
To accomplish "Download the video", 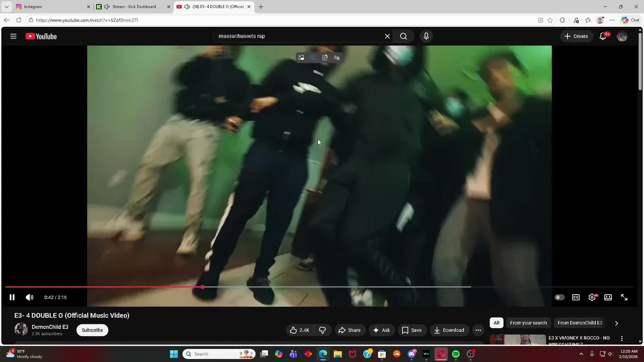I will pos(449,330).
